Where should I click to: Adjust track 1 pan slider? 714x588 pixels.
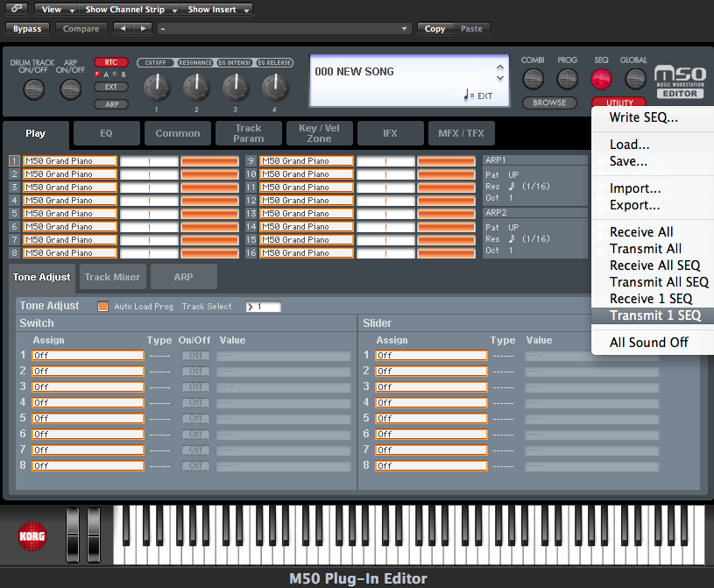(149, 160)
